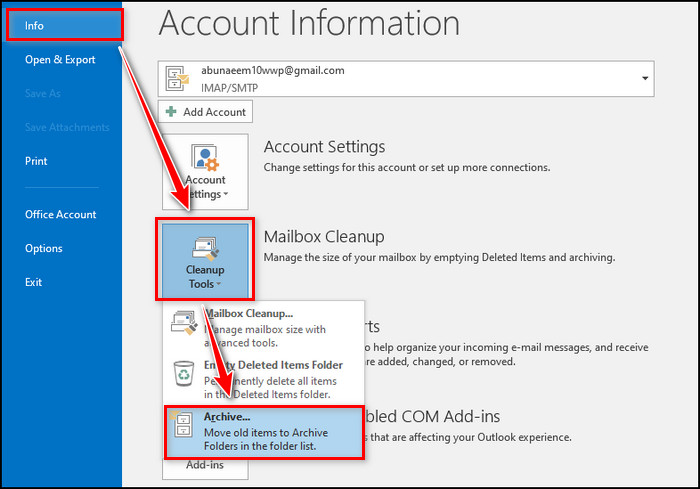Click the Add Account button
This screenshot has width=700, height=489.
(203, 110)
